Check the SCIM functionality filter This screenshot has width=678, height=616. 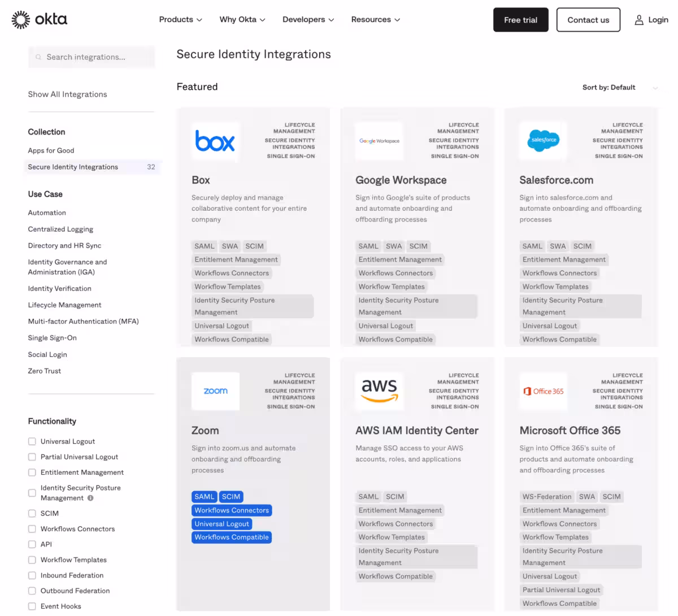point(32,513)
